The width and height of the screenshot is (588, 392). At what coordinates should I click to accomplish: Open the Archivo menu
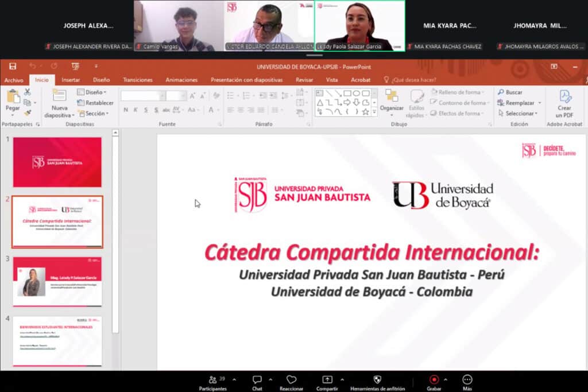coord(13,80)
